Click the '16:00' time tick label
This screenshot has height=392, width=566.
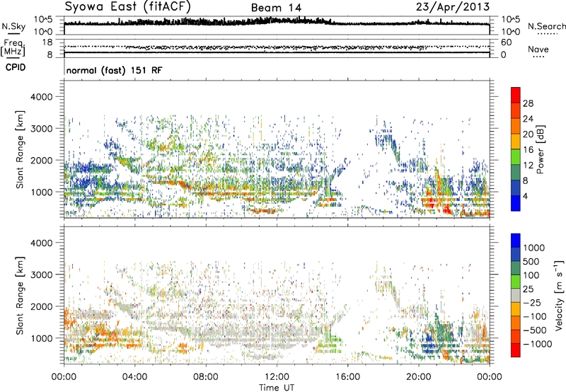(347, 377)
